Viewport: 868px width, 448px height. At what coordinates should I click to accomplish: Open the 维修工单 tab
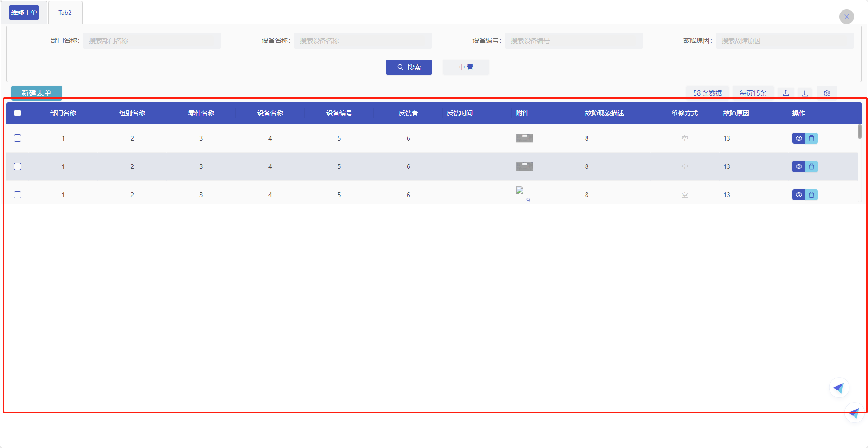24,13
